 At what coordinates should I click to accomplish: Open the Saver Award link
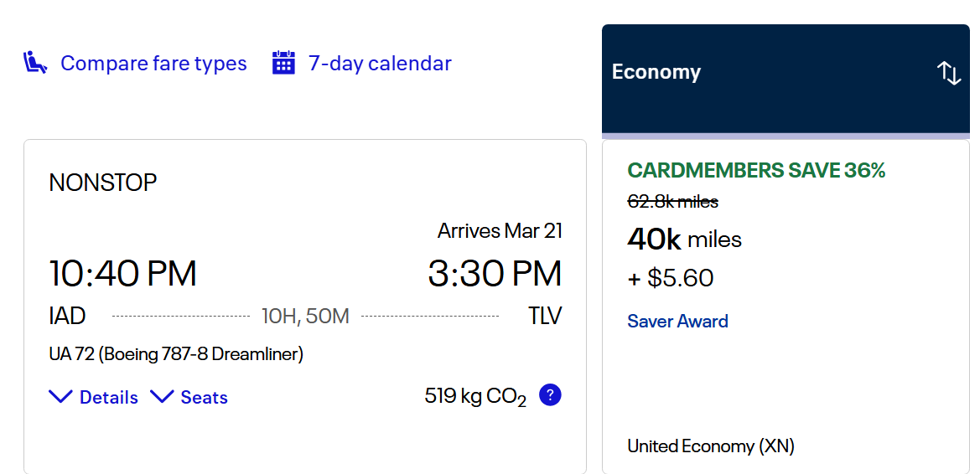677,322
